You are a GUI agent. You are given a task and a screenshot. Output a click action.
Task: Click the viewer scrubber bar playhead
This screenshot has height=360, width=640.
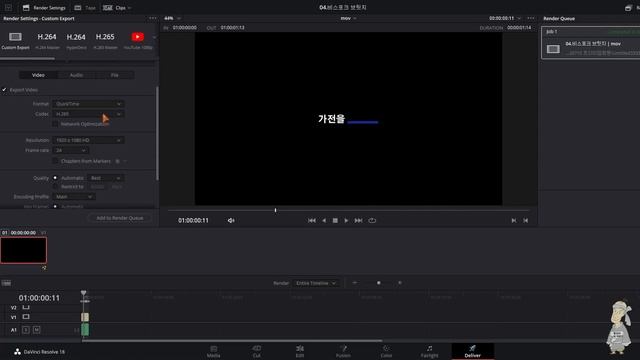point(276,210)
